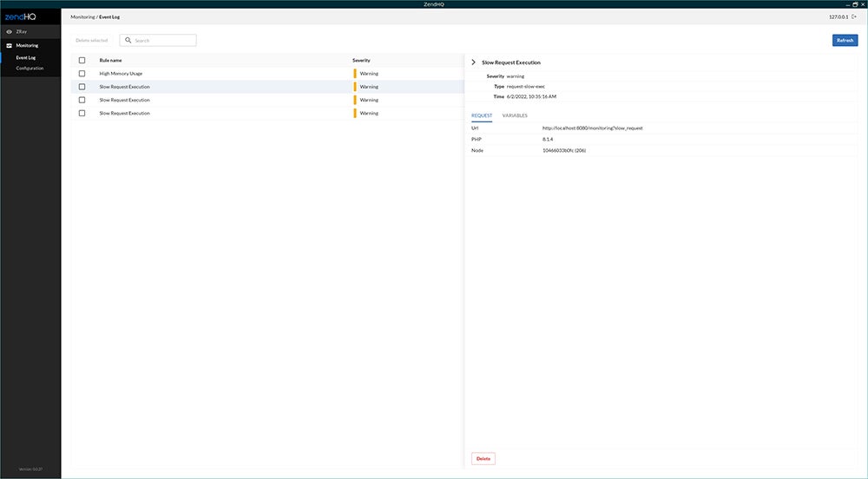Click the ZRay eye icon in sidebar
868x479 pixels.
click(x=9, y=32)
